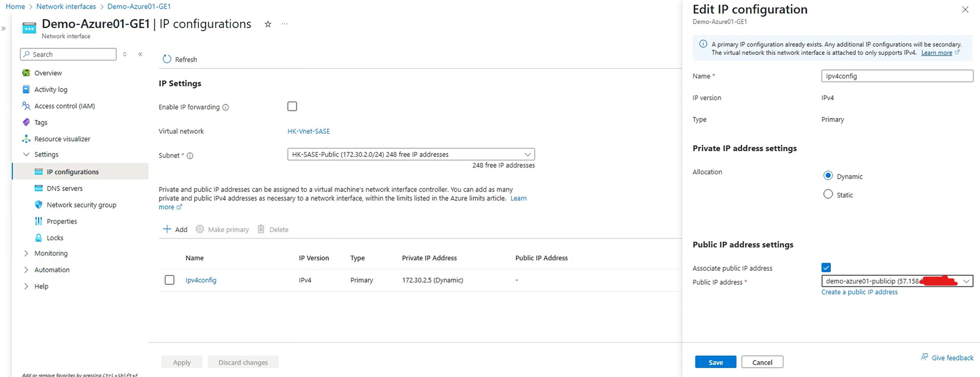
Task: Favorite this page with the star icon
Action: point(268,24)
